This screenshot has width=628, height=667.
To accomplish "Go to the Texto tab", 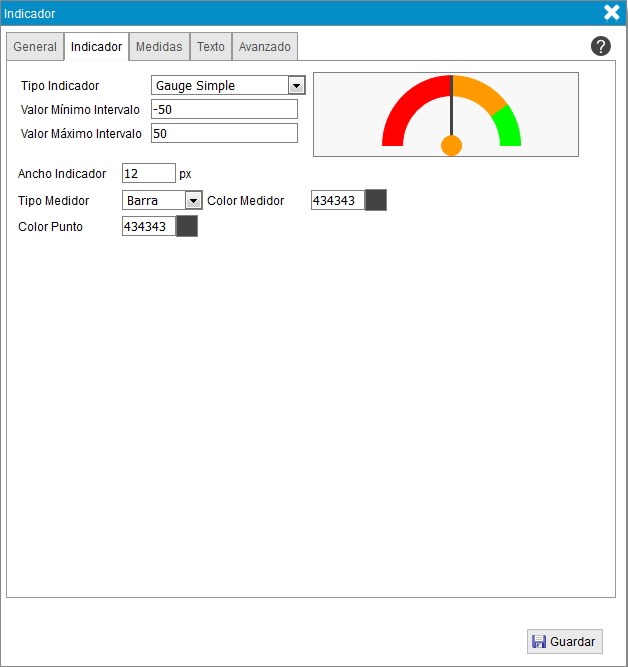I will (211, 47).
